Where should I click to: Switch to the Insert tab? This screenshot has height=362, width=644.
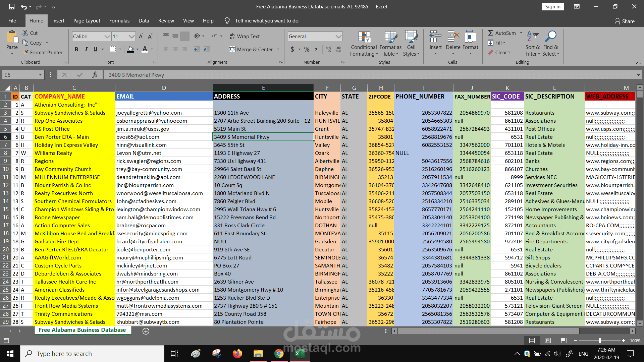(x=58, y=21)
